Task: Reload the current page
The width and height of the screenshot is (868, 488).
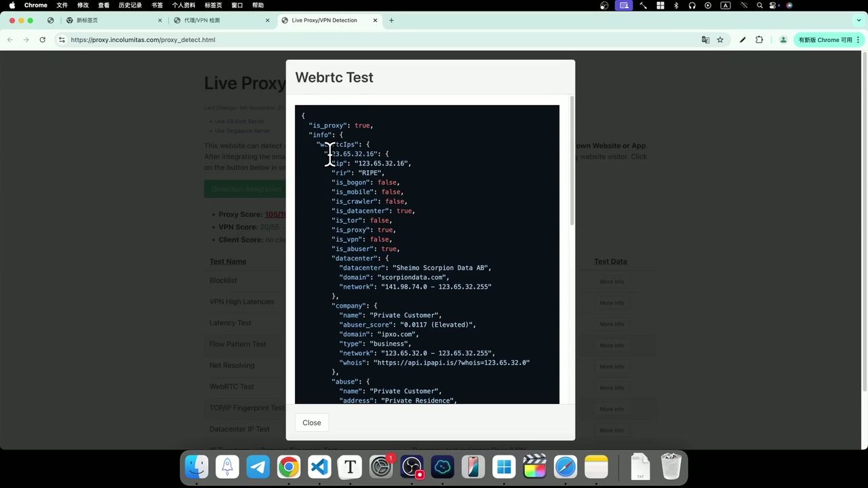Action: coord(42,39)
